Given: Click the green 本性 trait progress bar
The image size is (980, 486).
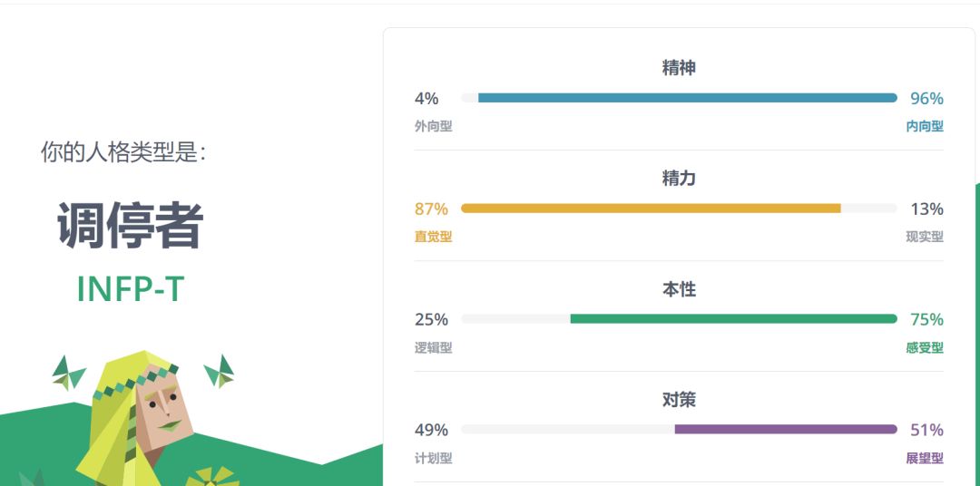Looking at the screenshot, I should (679, 319).
